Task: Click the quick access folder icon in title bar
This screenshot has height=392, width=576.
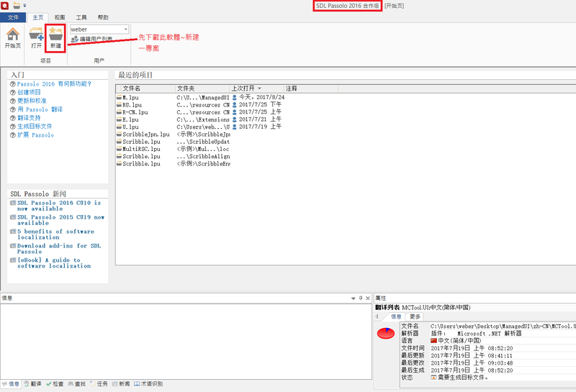Action: coord(17,5)
